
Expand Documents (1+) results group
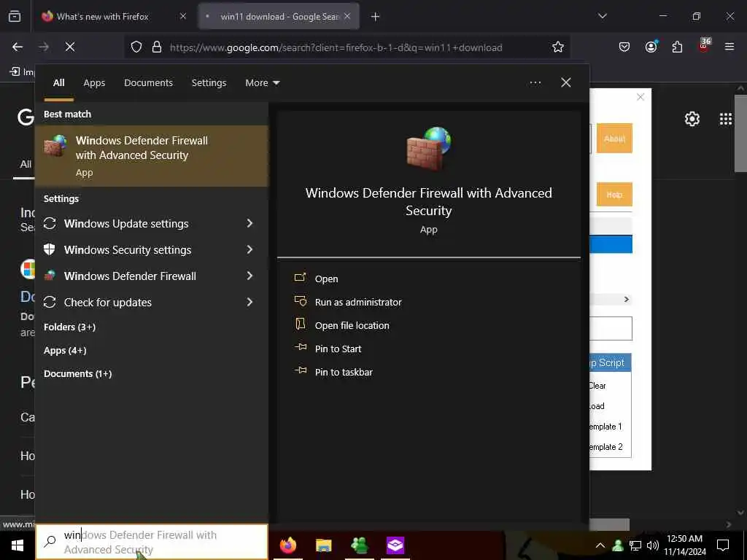pos(77,374)
